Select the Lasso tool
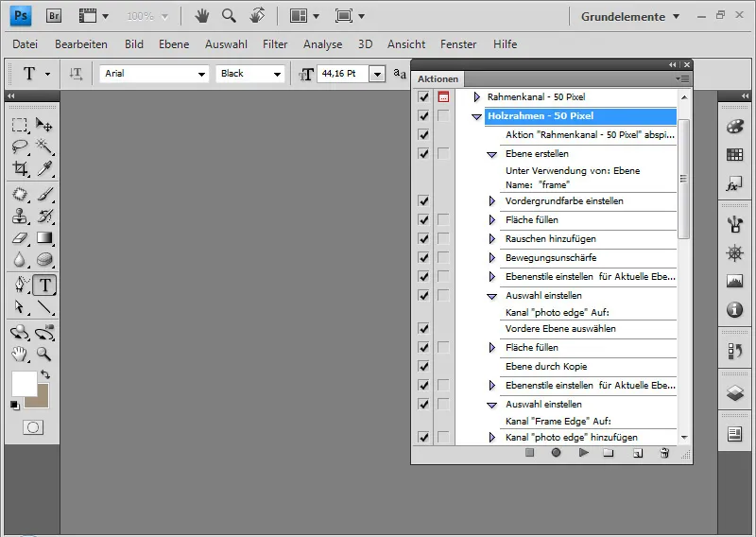The image size is (756, 537). (x=19, y=147)
